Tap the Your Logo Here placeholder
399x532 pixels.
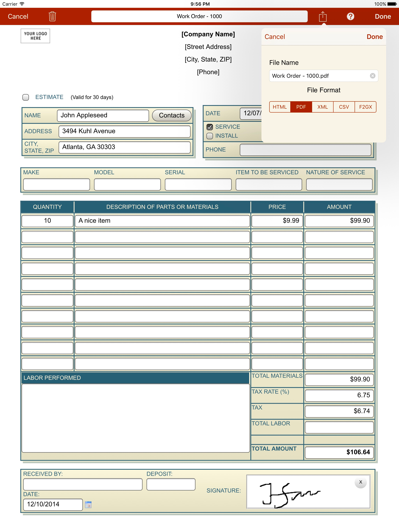pos(35,36)
